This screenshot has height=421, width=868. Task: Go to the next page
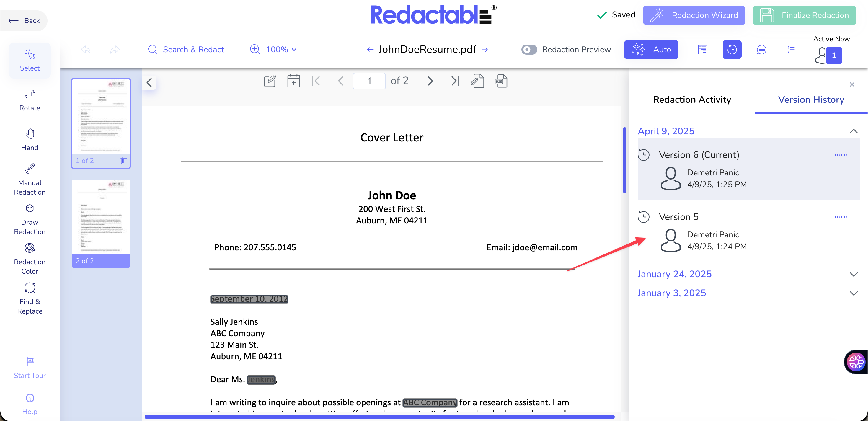[x=430, y=81]
